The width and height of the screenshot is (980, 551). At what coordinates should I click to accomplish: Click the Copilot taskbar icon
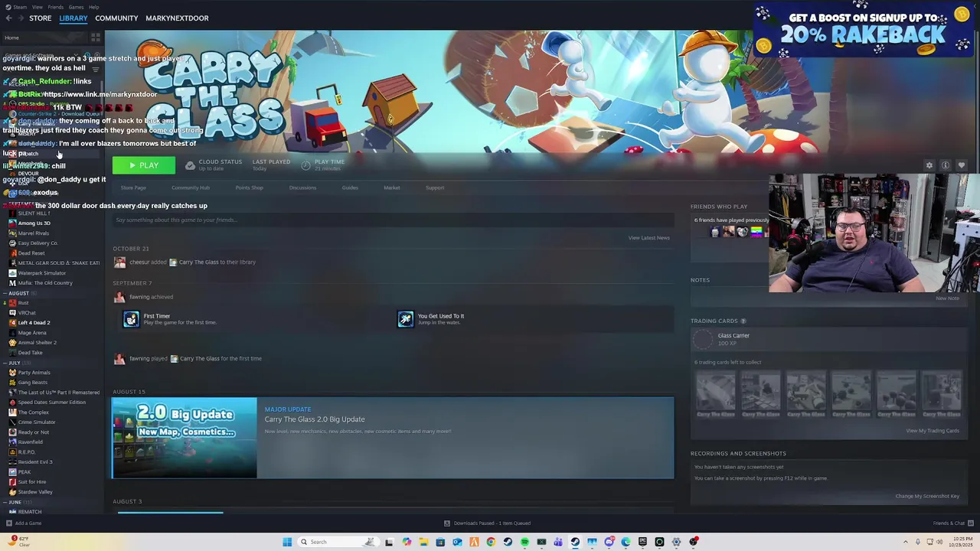click(407, 542)
